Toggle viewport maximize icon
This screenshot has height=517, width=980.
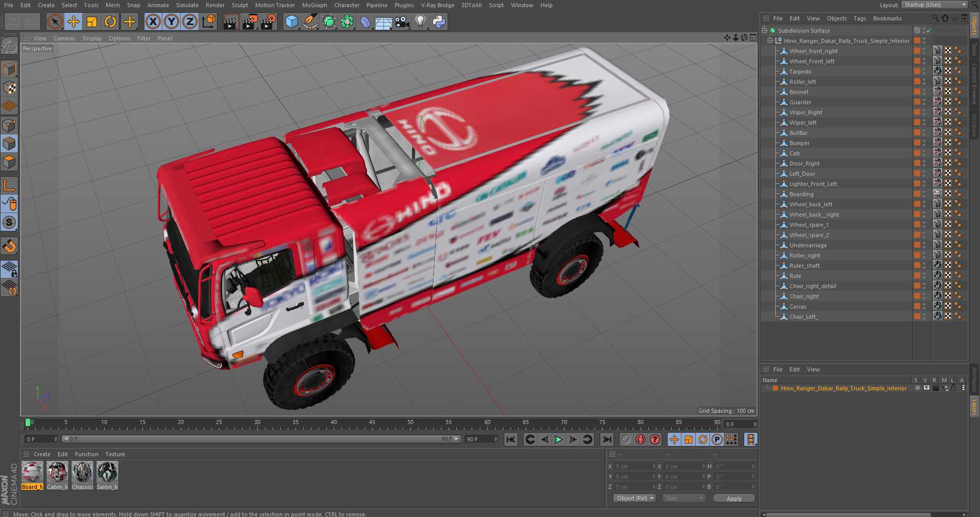coord(753,37)
